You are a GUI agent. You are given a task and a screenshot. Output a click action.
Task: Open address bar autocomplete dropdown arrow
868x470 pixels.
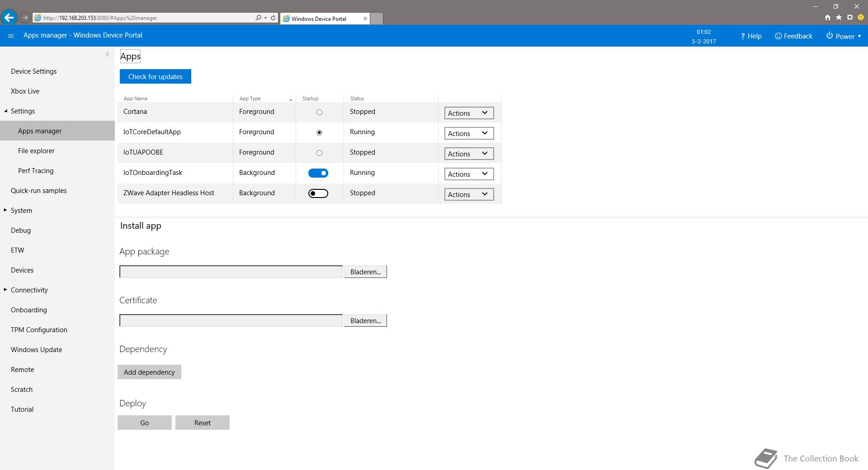[x=265, y=18]
